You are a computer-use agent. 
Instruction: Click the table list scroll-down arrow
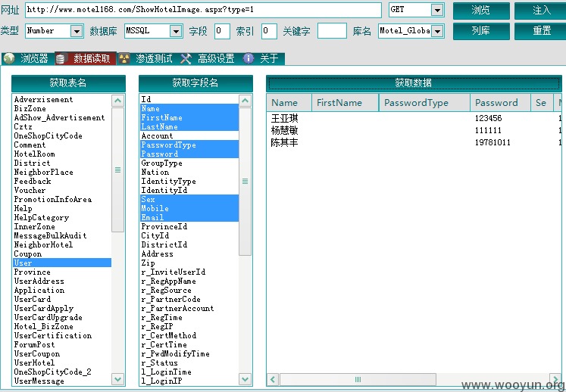click(117, 379)
